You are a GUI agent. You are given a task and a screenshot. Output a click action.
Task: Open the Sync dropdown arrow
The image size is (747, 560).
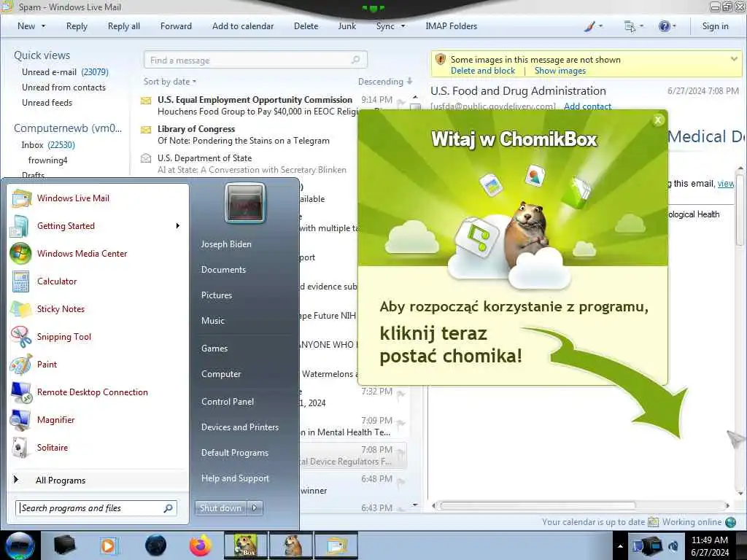click(x=403, y=26)
